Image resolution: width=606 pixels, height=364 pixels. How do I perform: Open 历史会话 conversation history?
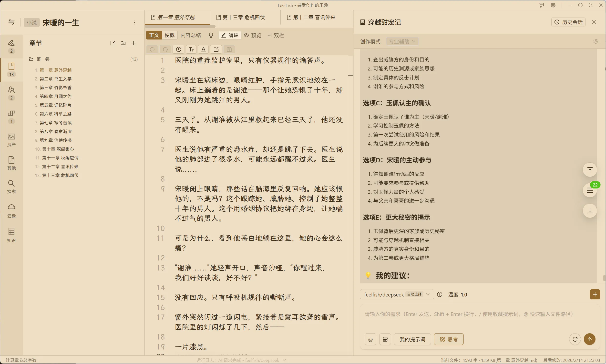pos(568,22)
